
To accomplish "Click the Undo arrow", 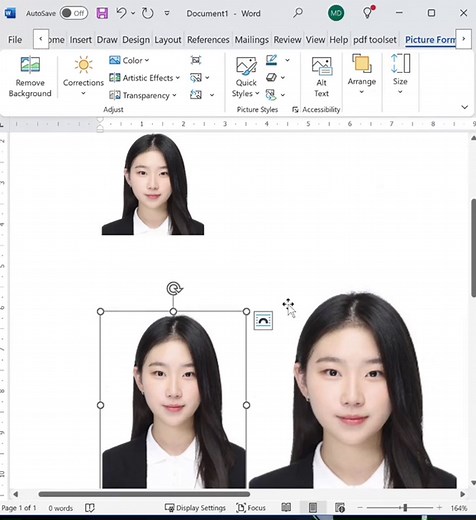I will coord(122,13).
